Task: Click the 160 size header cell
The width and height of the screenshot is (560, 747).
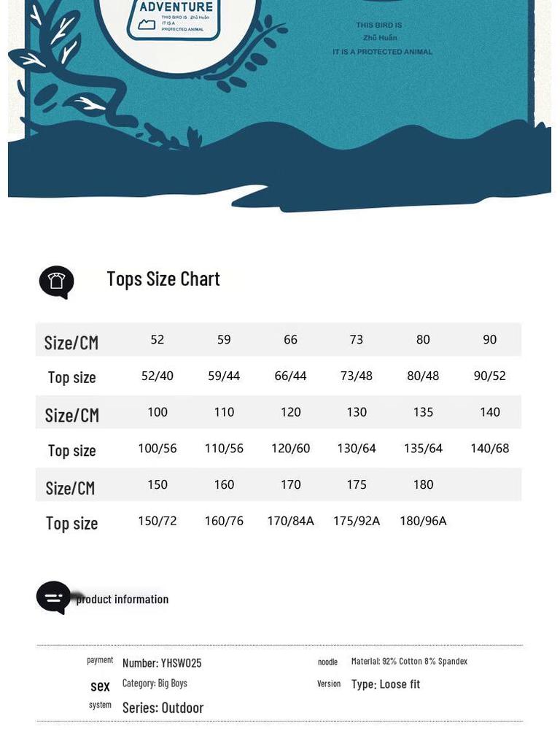Action: (x=224, y=484)
